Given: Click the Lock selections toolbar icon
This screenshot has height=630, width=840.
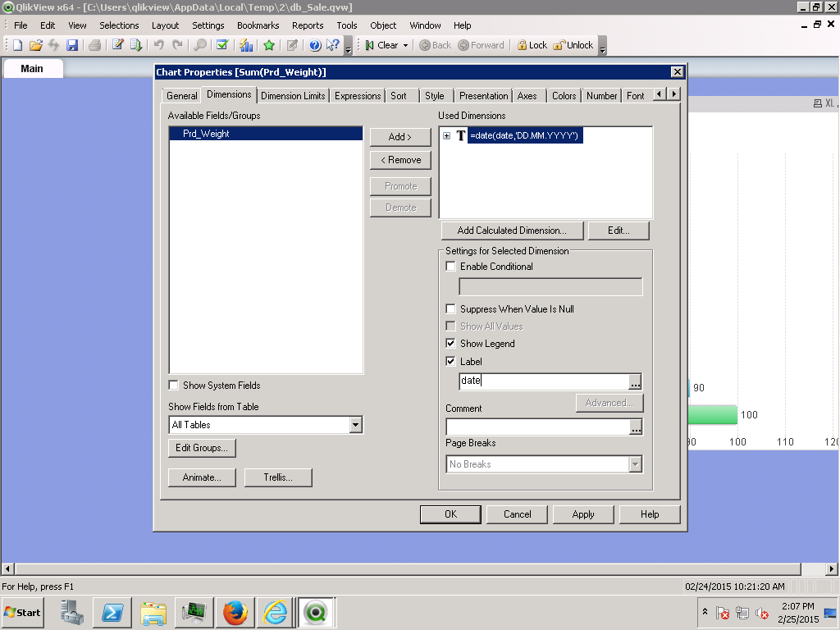Looking at the screenshot, I should 532,45.
